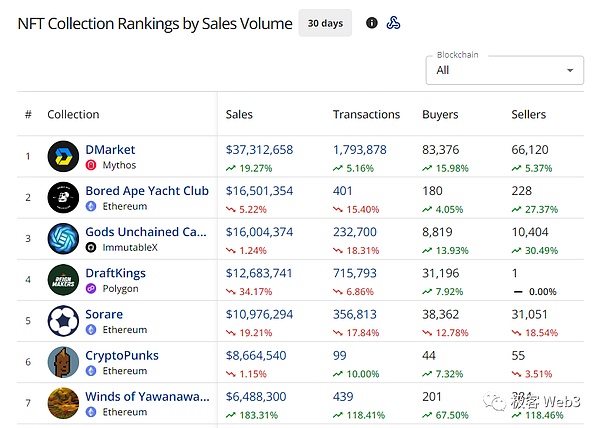This screenshot has width=600, height=428.
Task: Sort table by Transactions column header
Action: tap(366, 115)
